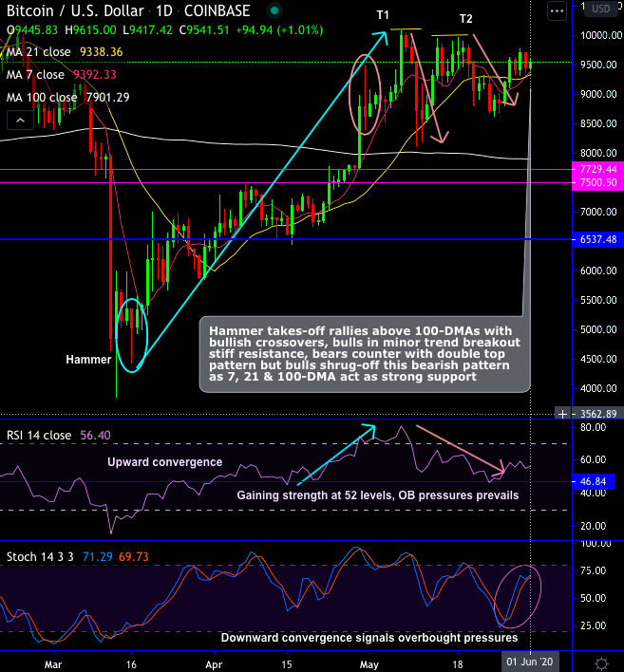This screenshot has height=672, width=624.
Task: Click the 9392.33 MA 7 value
Action: [94, 75]
